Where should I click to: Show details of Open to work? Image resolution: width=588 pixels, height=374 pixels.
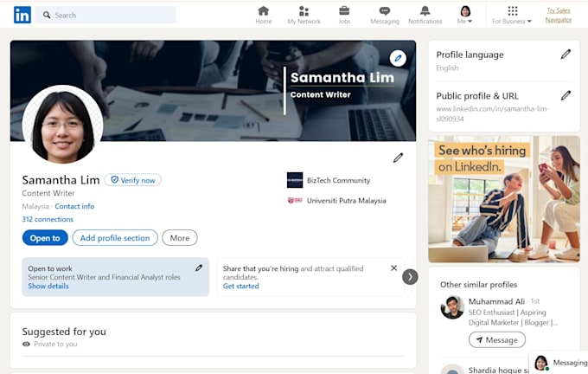[x=48, y=287]
